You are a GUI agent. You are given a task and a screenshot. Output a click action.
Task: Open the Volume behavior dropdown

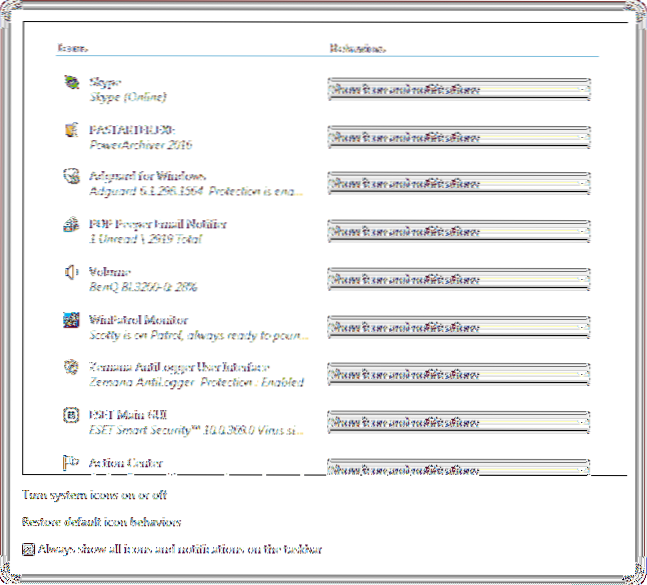pyautogui.click(x=458, y=279)
